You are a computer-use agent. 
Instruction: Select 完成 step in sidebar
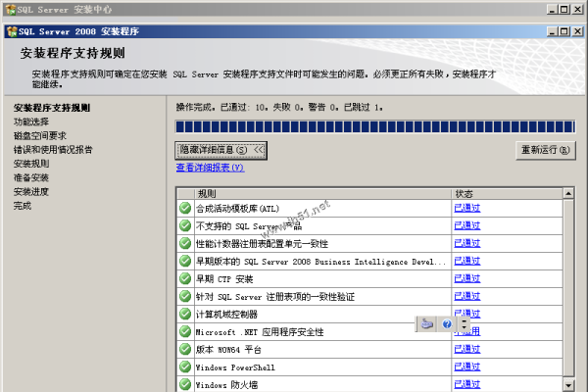point(23,206)
